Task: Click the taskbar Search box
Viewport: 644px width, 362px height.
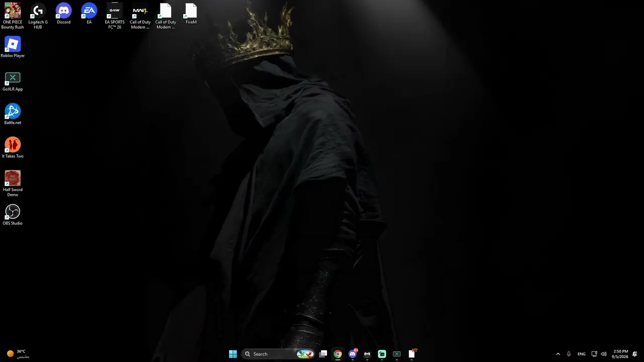Action: click(x=278, y=354)
